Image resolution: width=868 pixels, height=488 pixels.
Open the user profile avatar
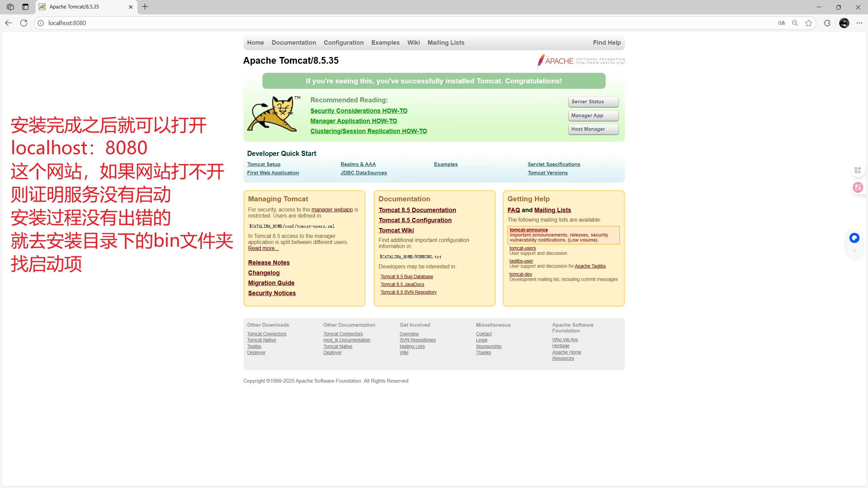pyautogui.click(x=844, y=23)
